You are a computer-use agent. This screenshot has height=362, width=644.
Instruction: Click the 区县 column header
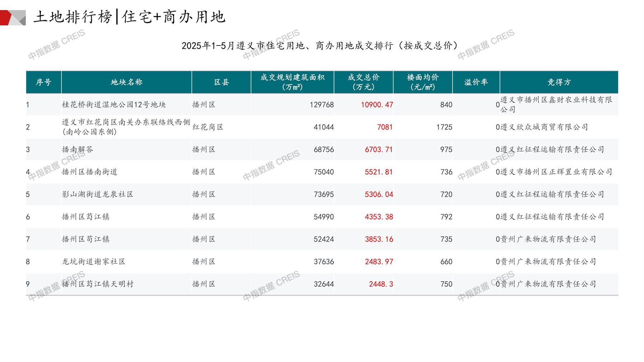pos(221,82)
